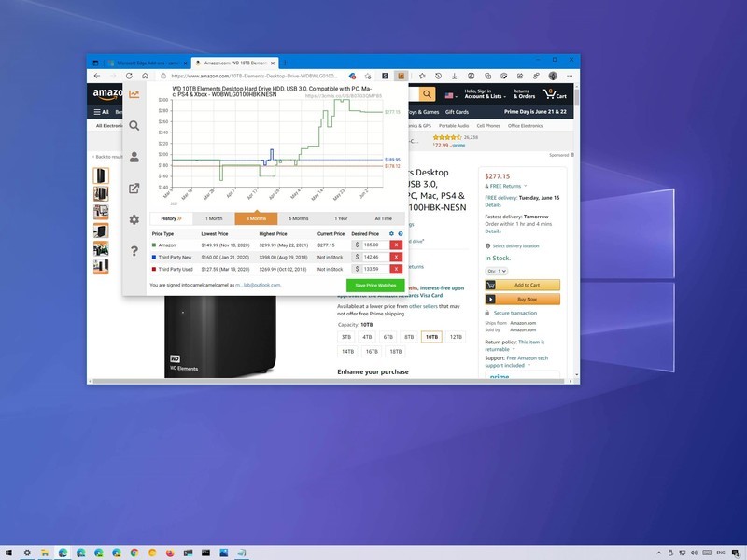This screenshot has width=747, height=560.
Task: Refresh the Amazon page
Action: coord(129,76)
